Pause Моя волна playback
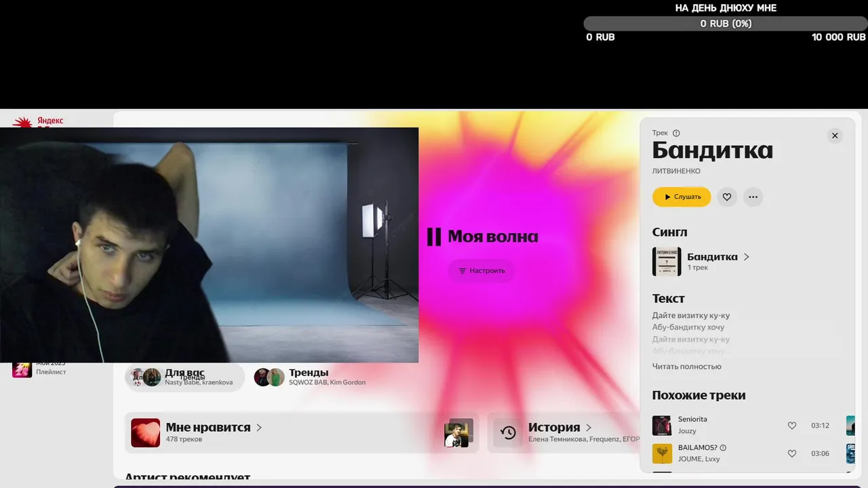Screen dimensions: 868x488 [434, 237]
